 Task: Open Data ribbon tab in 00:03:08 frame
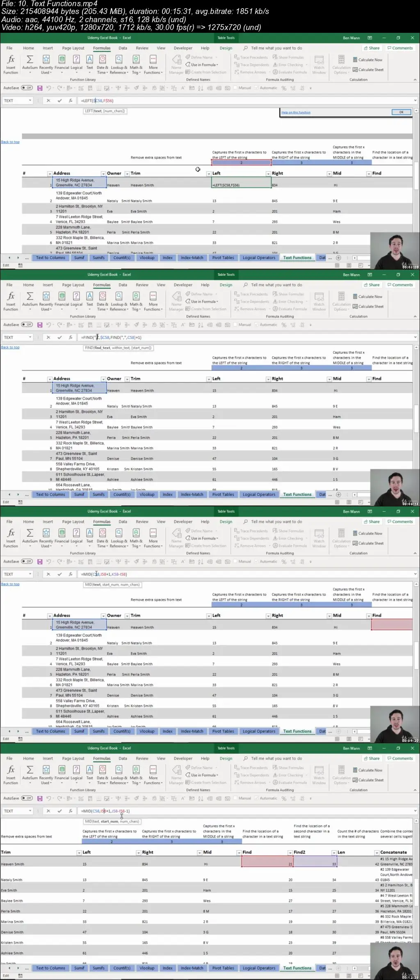123,48
